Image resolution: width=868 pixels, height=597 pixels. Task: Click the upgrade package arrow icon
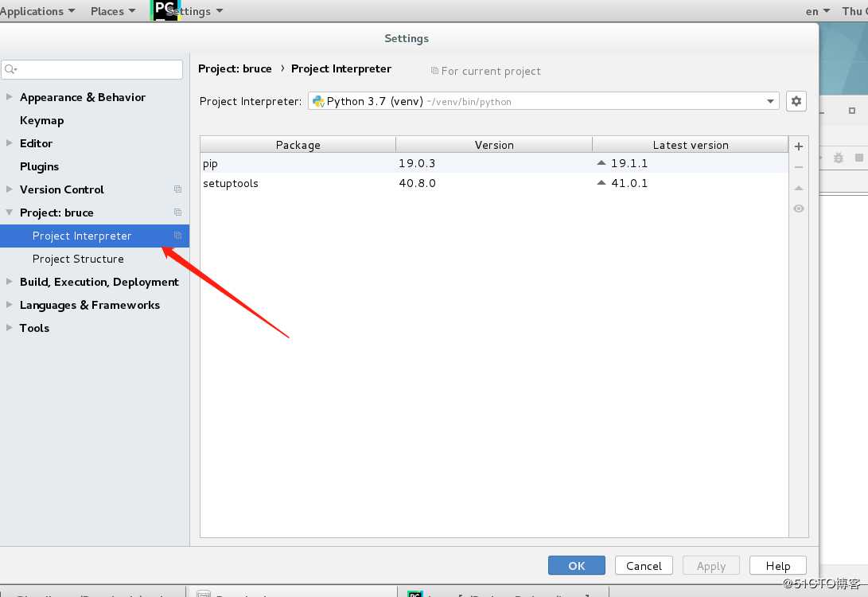coord(798,189)
